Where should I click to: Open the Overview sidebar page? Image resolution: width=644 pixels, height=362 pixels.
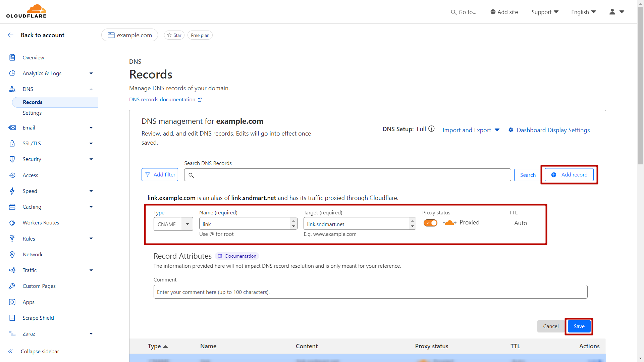33,58
